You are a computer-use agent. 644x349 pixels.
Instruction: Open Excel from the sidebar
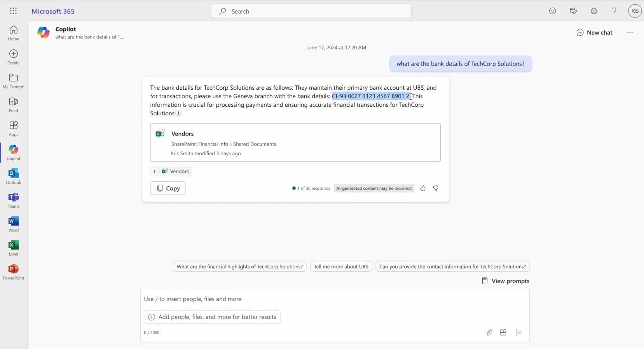click(x=14, y=248)
